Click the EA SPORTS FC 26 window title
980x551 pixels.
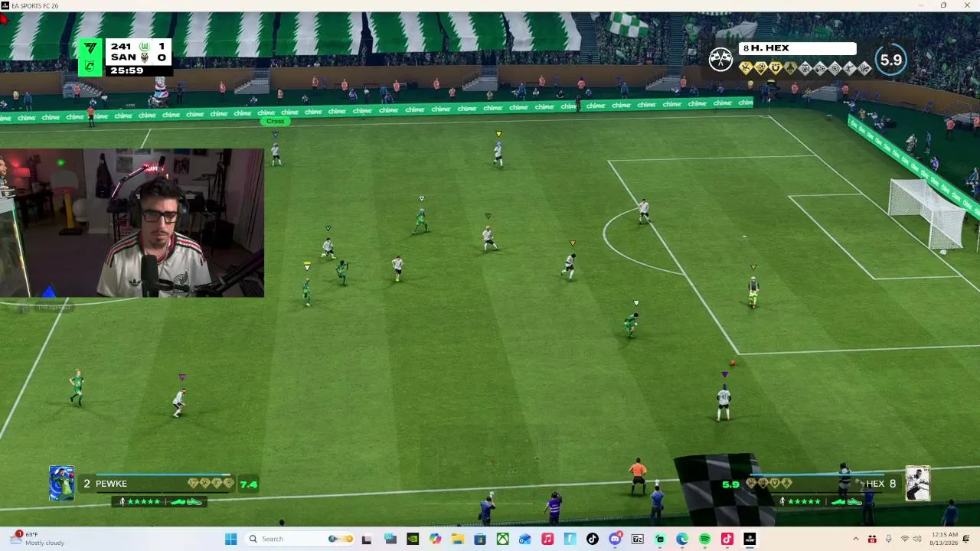(34, 5)
